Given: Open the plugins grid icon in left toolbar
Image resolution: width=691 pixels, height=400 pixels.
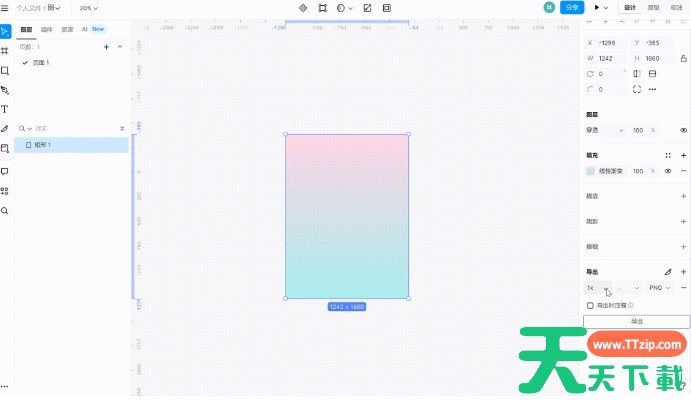Looking at the screenshot, I should pos(5,191).
